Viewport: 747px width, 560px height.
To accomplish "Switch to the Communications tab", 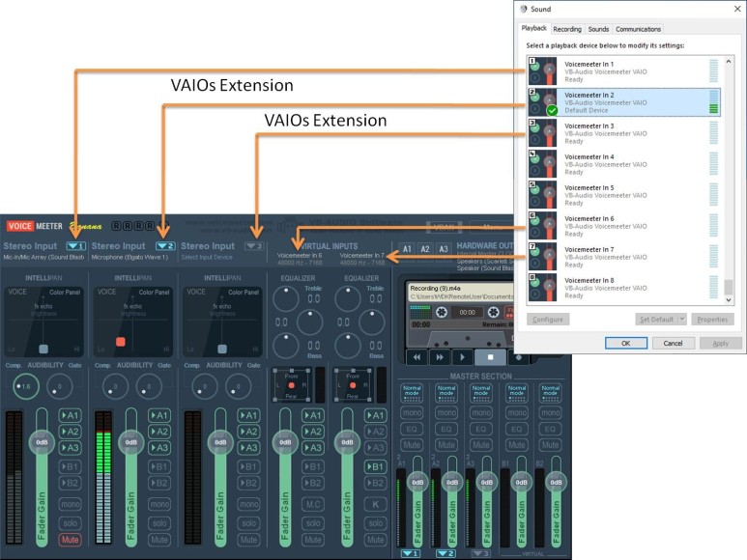I will pos(638,29).
